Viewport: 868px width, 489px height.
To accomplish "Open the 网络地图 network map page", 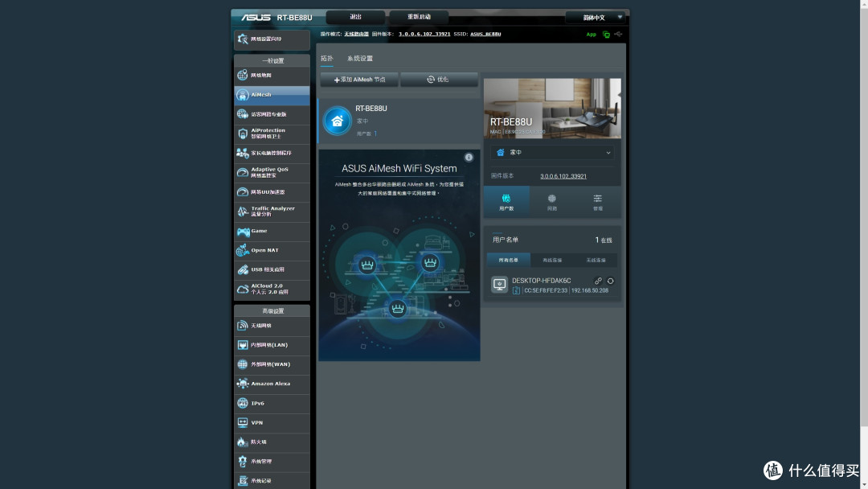I will [x=272, y=76].
